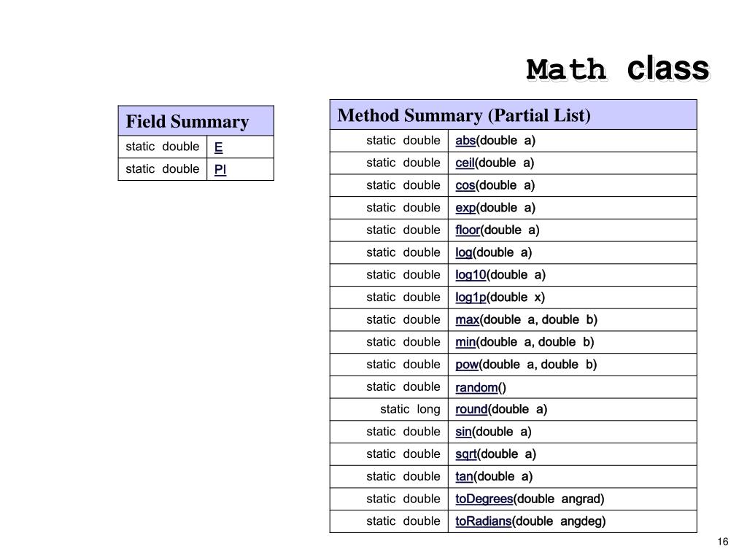Open the log10 method link
Screen dimensions: 747x560
click(x=471, y=275)
